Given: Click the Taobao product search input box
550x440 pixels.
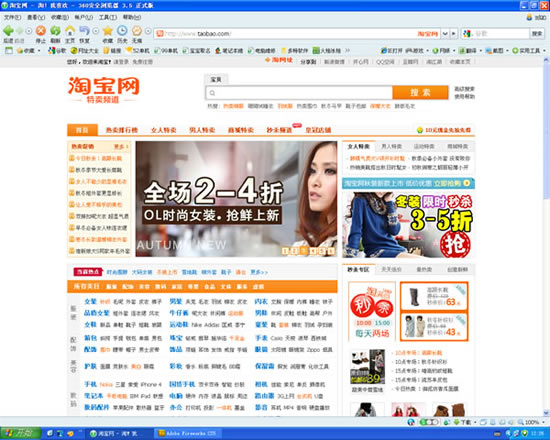Looking at the screenshot, I should pyautogui.click(x=299, y=93).
